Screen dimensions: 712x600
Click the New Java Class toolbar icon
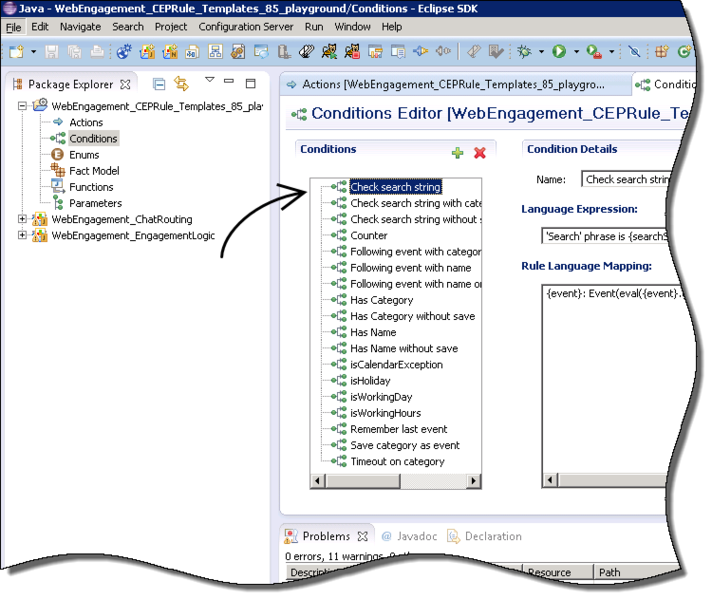click(684, 52)
